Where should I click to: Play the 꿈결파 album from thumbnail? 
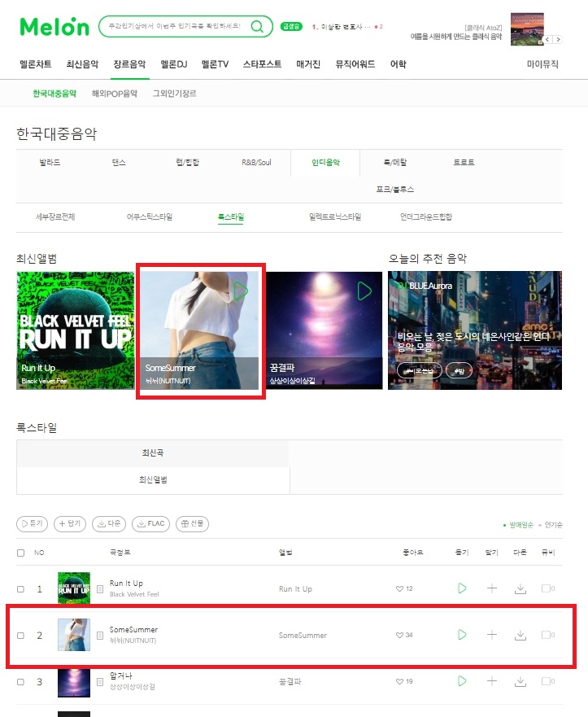point(364,291)
